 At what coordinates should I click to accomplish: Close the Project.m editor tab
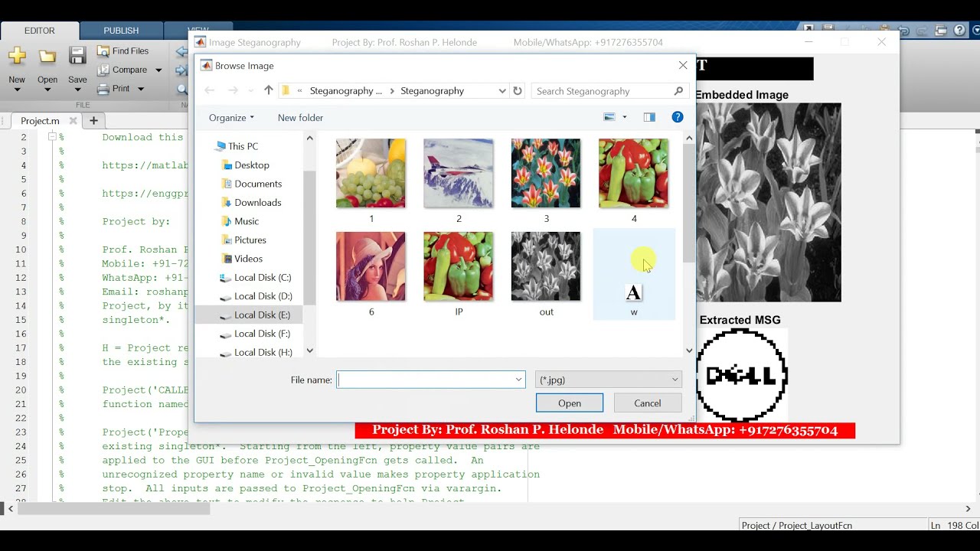point(73,121)
